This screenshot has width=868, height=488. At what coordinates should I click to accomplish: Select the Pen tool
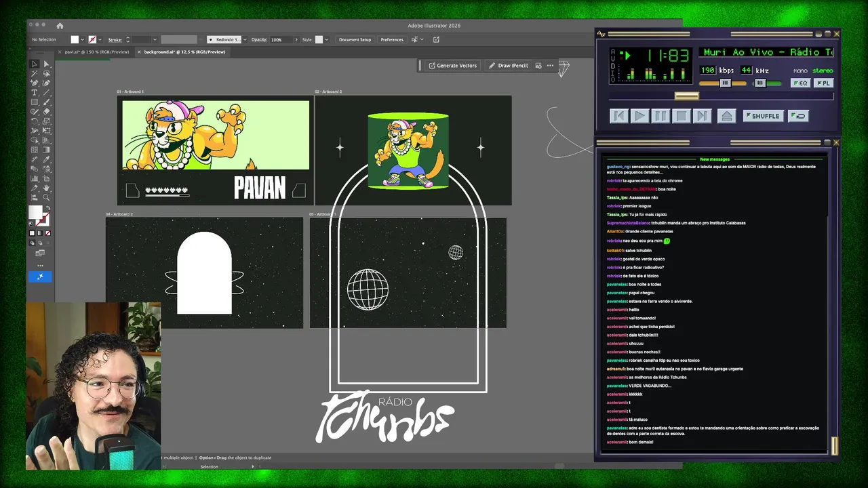(34, 82)
